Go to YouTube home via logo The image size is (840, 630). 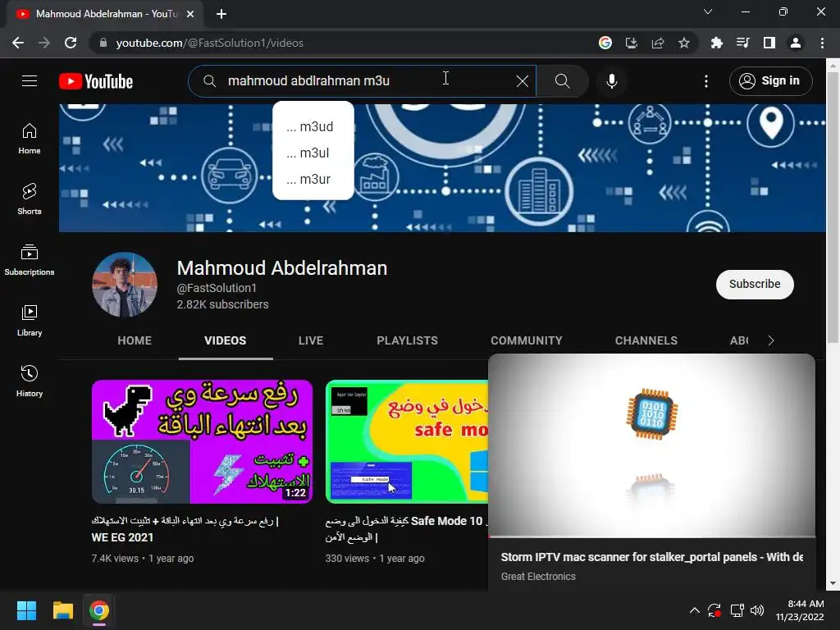(x=96, y=81)
